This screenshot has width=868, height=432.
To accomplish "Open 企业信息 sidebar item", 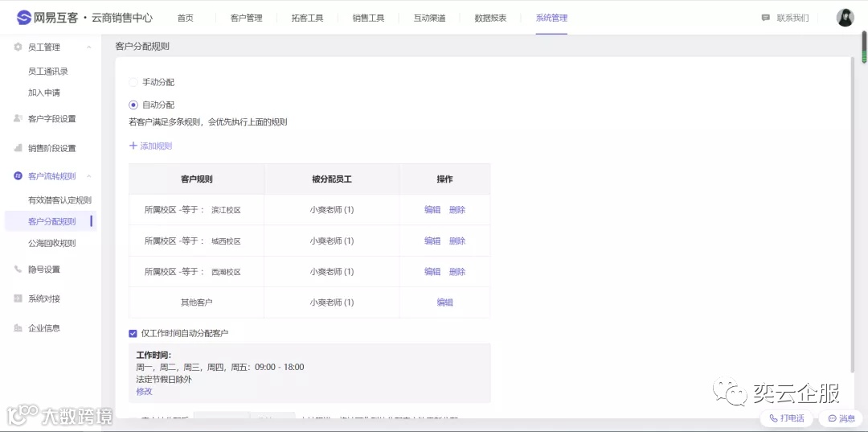I will [x=43, y=328].
